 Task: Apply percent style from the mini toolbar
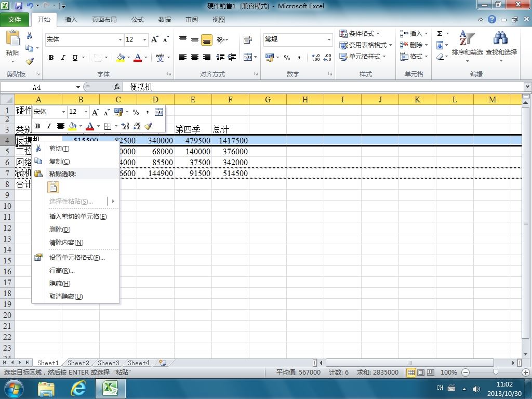(x=136, y=112)
